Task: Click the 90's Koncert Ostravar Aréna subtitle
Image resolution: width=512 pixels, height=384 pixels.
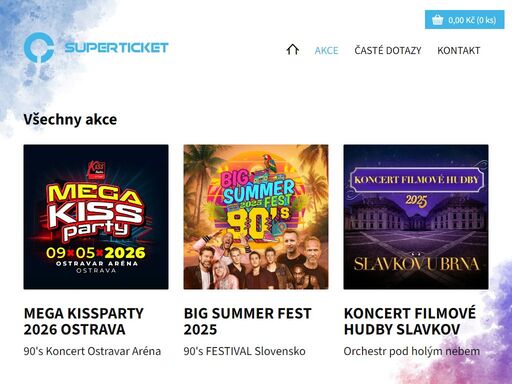Action: click(92, 351)
